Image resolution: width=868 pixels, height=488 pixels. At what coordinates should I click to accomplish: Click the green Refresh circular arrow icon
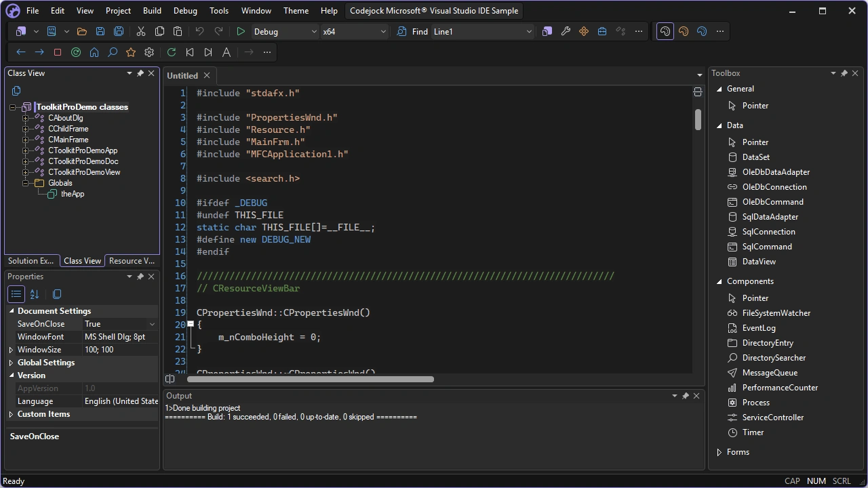[172, 52]
